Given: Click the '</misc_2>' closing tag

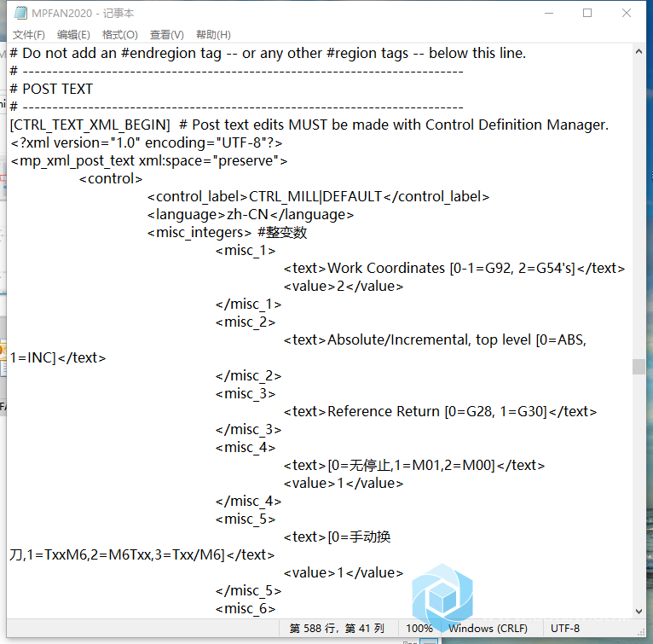Looking at the screenshot, I should [248, 375].
